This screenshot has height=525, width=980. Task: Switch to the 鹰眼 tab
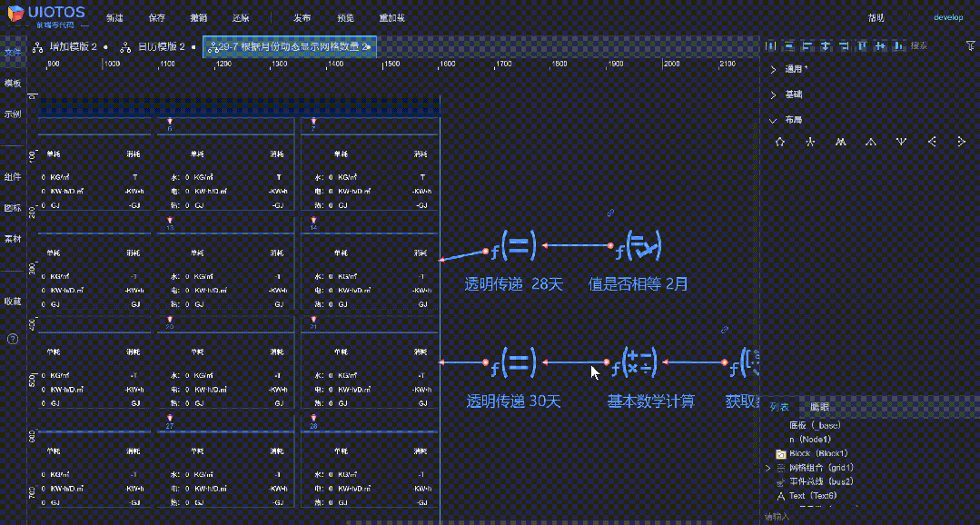(819, 407)
